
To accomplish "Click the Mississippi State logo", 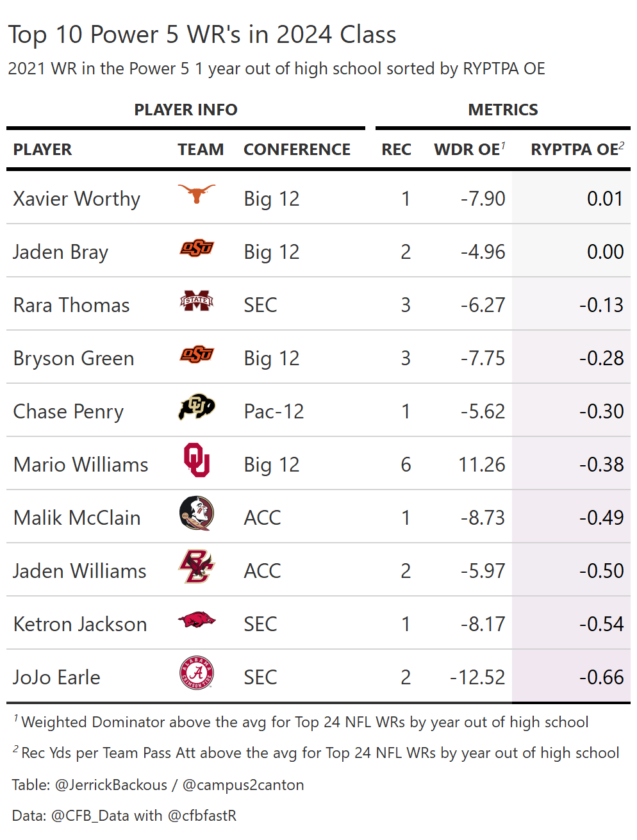I will [197, 301].
